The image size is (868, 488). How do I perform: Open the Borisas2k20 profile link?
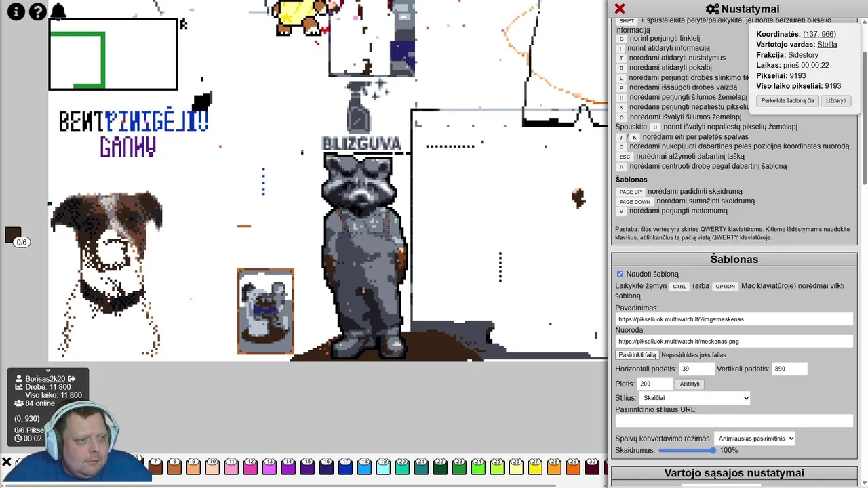click(45, 379)
